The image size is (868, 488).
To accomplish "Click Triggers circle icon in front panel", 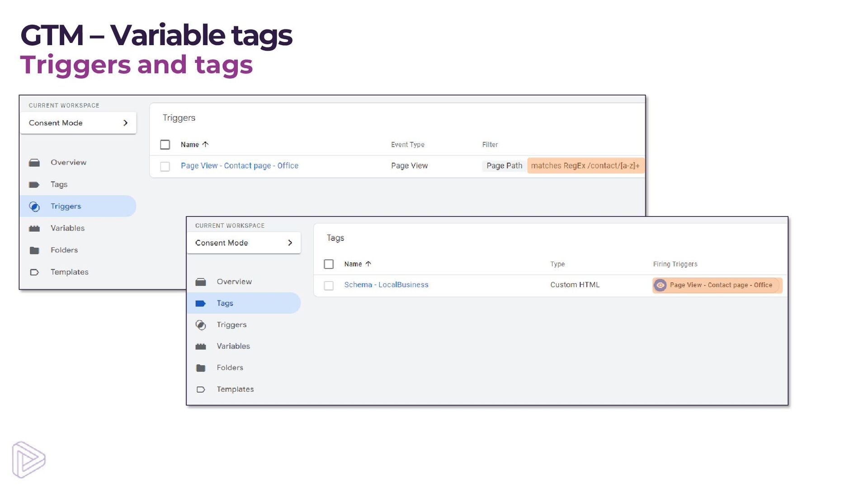I will (201, 325).
